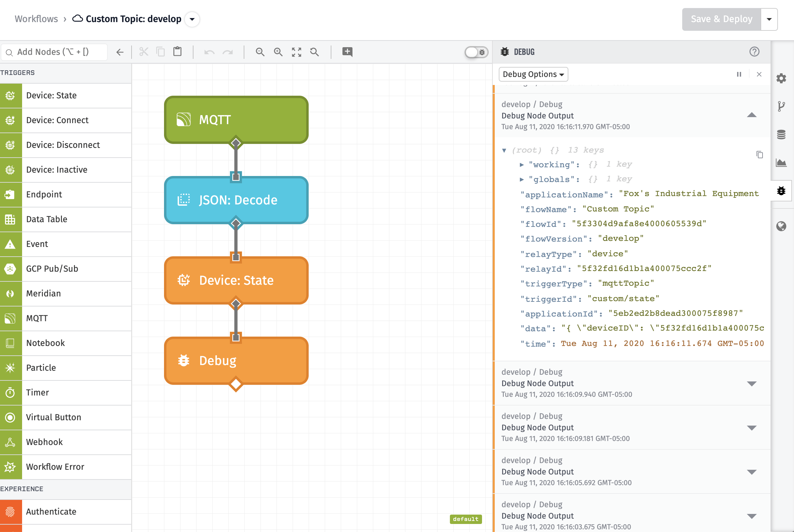The height and width of the screenshot is (532, 794).
Task: Select the Particle trigger node
Action: pos(66,368)
